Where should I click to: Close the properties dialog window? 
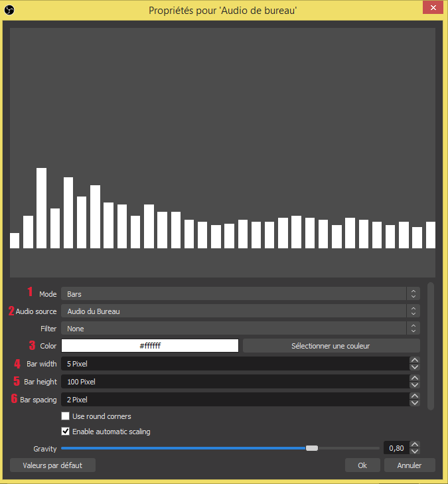tap(432, 7)
